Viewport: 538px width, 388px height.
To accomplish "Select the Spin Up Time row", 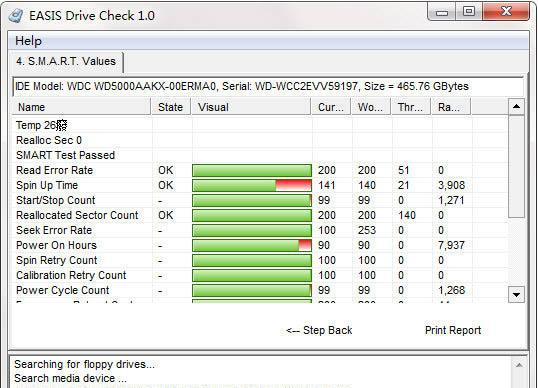I will coord(260,186).
